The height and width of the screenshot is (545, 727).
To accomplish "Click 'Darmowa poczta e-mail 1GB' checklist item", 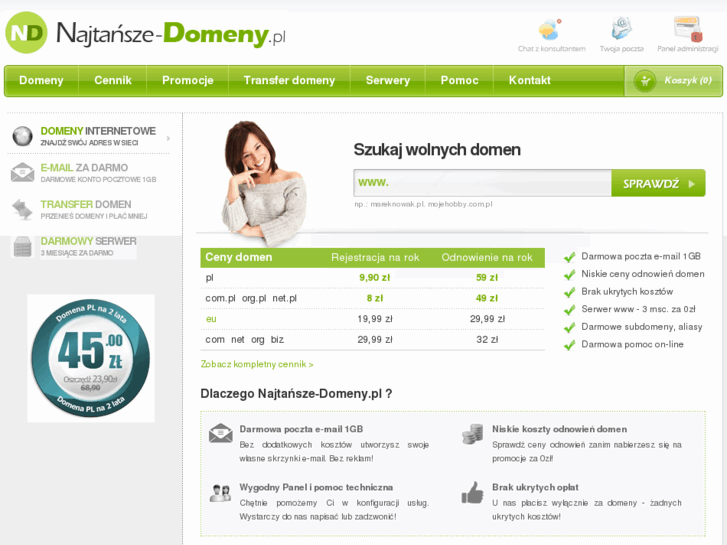I will click(641, 256).
